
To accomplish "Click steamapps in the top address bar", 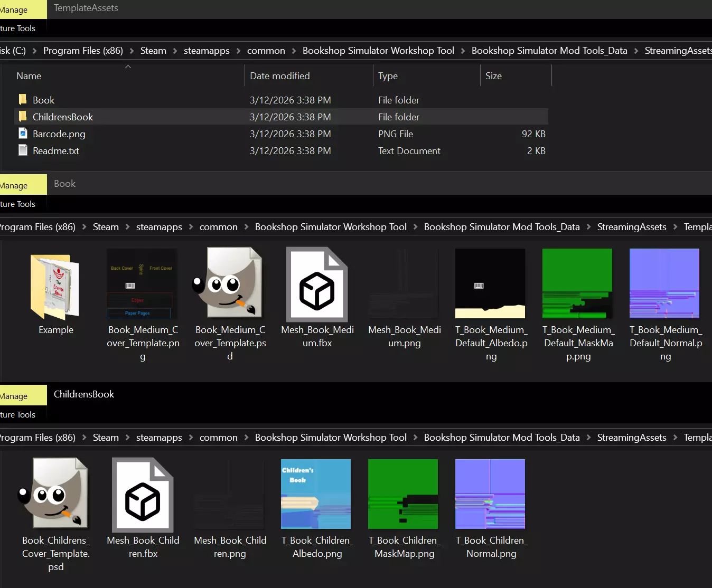I will pos(207,51).
